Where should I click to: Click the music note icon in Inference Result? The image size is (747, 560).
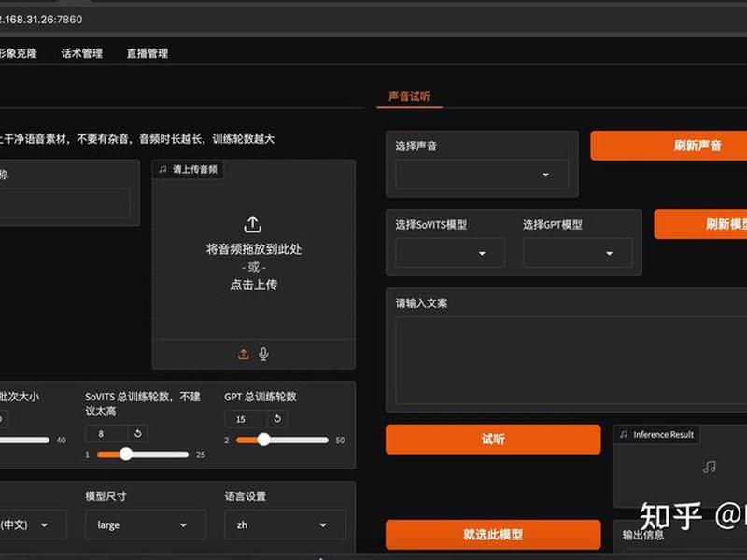click(x=710, y=467)
